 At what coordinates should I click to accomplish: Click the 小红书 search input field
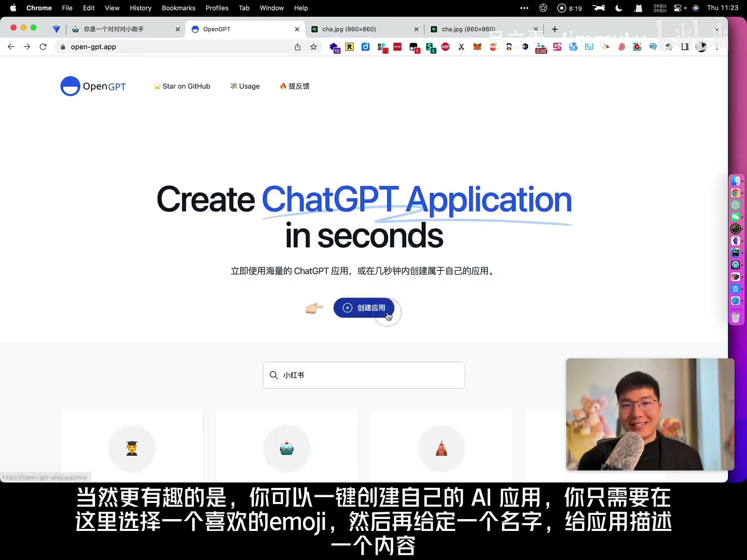(x=363, y=375)
